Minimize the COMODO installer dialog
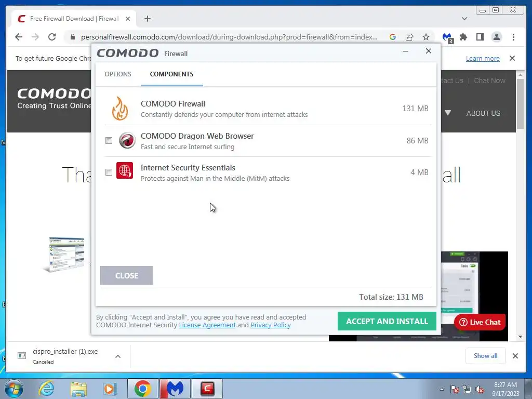 click(405, 51)
